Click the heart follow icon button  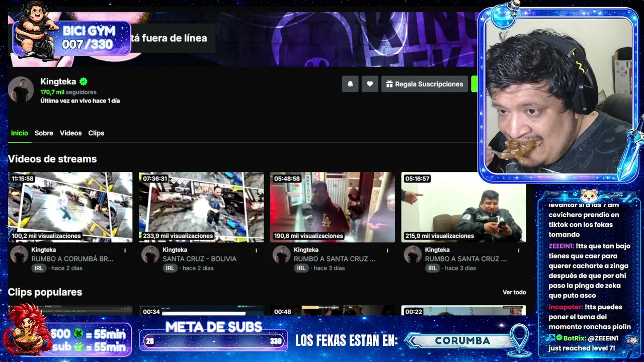370,84
